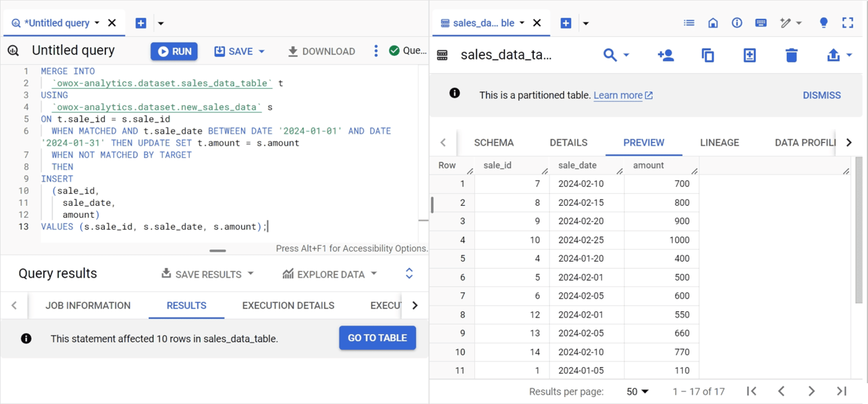The image size is (868, 404).
Task: Open the keyboard shortcuts icon
Action: 761,23
